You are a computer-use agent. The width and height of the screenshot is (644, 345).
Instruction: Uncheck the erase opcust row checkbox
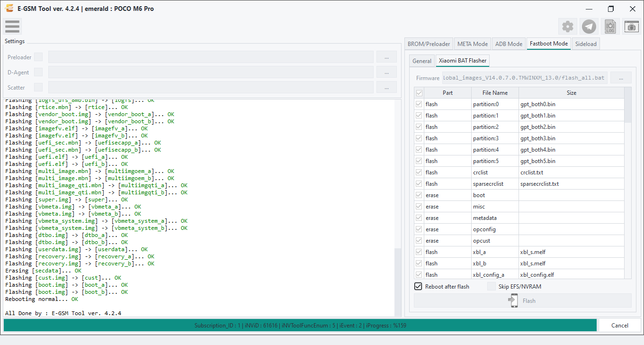[419, 241]
